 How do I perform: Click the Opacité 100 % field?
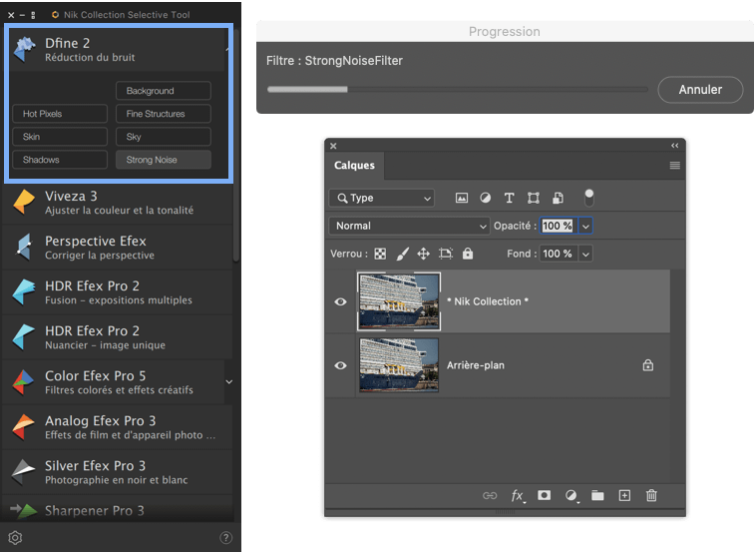click(558, 226)
